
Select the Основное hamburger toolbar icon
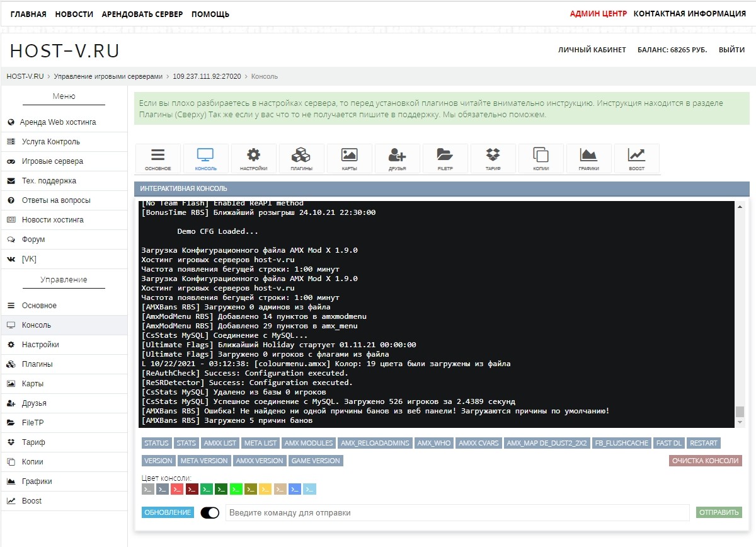pyautogui.click(x=157, y=159)
